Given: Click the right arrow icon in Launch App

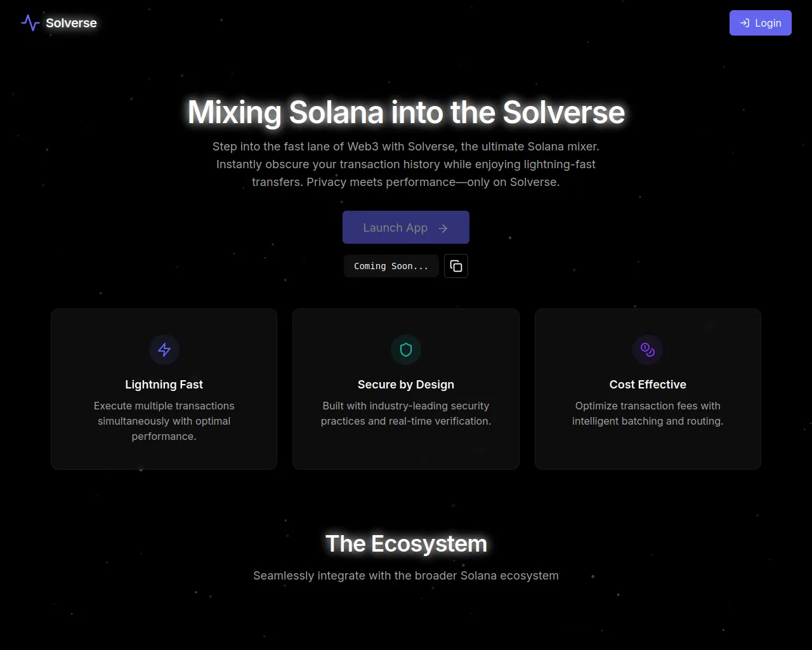Looking at the screenshot, I should click(x=443, y=228).
